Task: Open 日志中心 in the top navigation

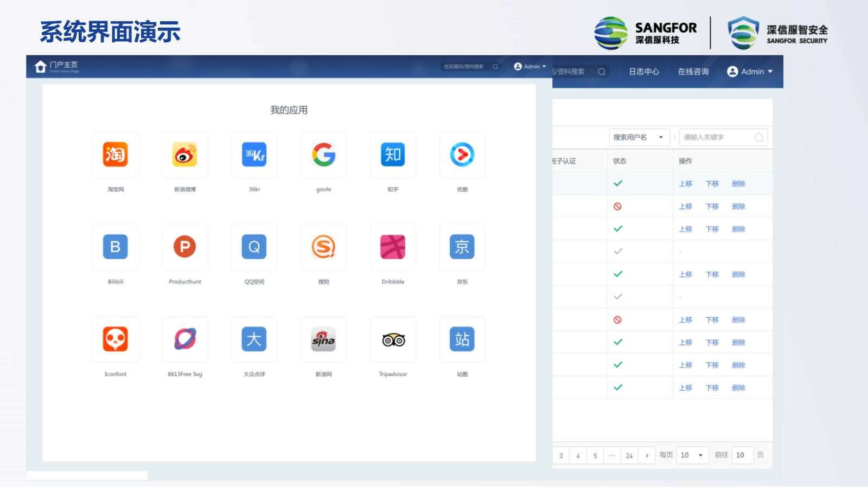Action: click(x=644, y=72)
